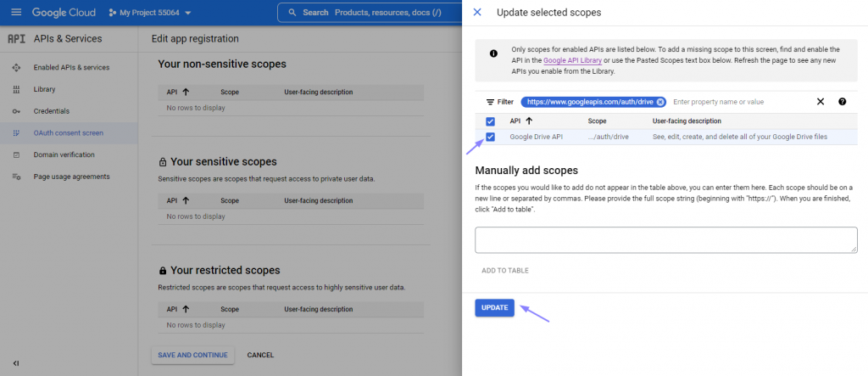Sort sensitive scopes table by API
The image size is (868, 376).
pyautogui.click(x=178, y=201)
